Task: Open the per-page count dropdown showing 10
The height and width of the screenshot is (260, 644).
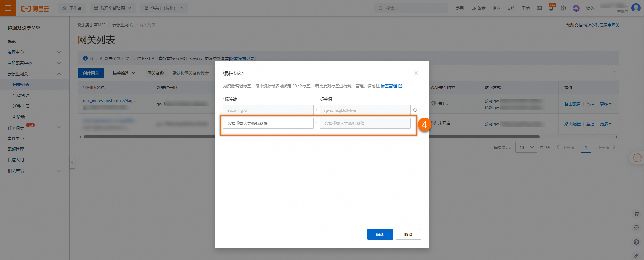Action: click(526, 147)
